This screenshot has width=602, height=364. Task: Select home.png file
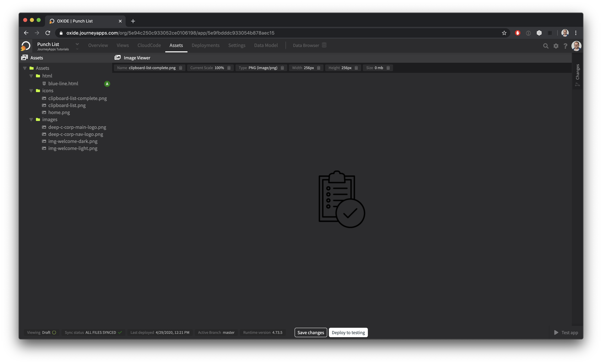coord(59,112)
